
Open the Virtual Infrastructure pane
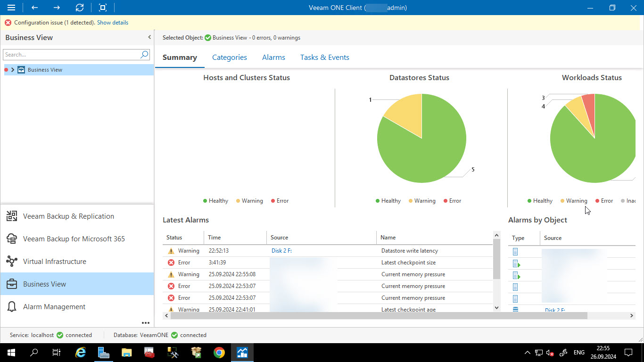pyautogui.click(x=77, y=262)
